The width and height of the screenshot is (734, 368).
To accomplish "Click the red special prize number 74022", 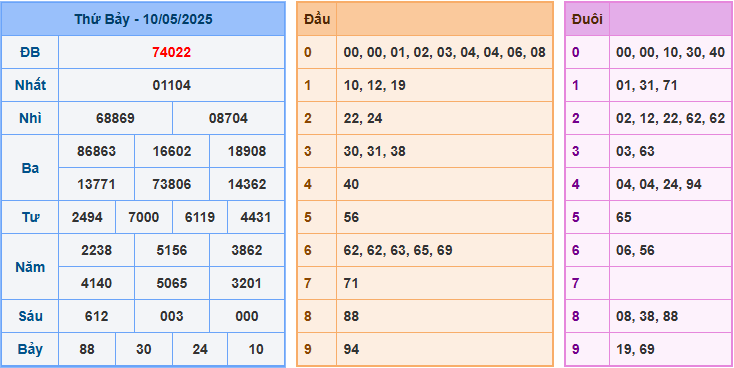I will tap(171, 52).
